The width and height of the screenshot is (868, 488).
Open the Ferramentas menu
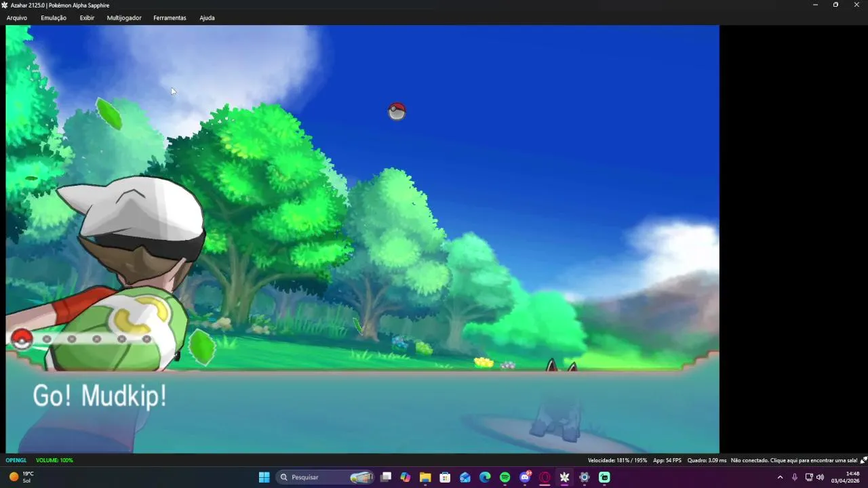click(170, 18)
